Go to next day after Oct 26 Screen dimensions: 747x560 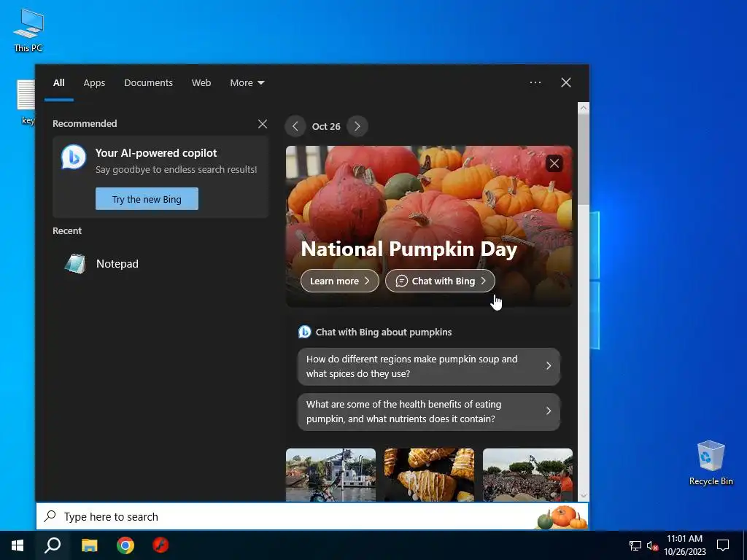click(357, 126)
